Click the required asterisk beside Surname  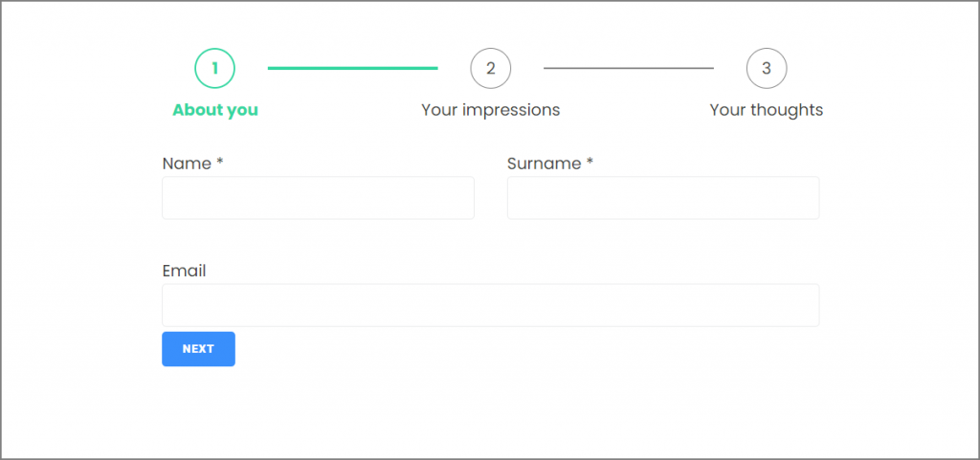tap(590, 163)
